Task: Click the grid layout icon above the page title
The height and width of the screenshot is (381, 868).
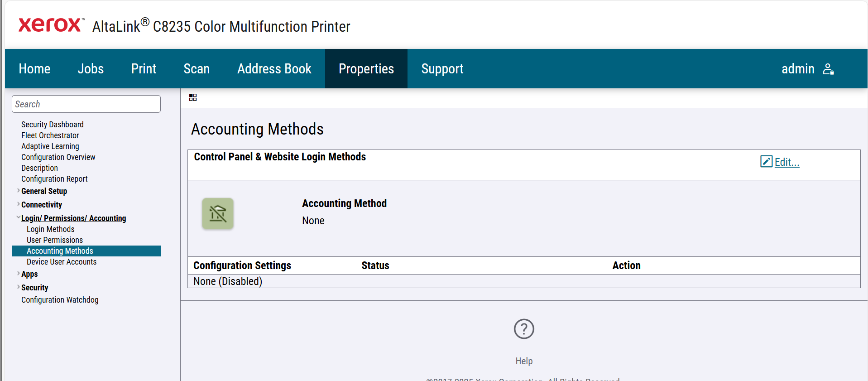Action: 193,97
